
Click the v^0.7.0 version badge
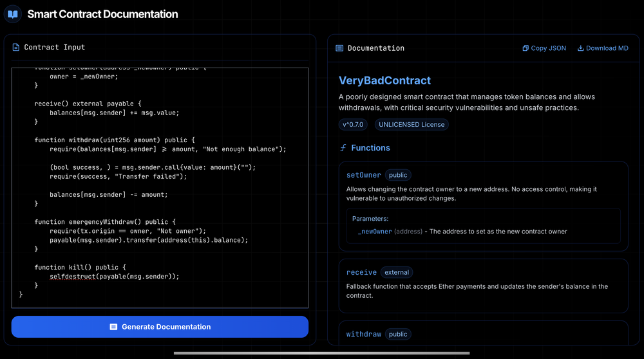[x=353, y=124]
